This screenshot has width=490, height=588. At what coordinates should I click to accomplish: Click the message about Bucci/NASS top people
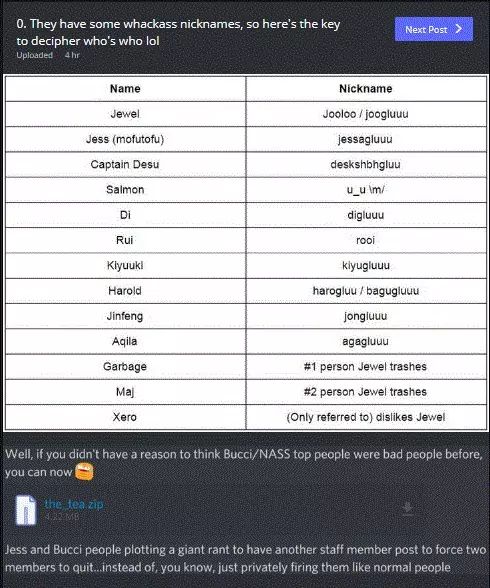point(244,463)
